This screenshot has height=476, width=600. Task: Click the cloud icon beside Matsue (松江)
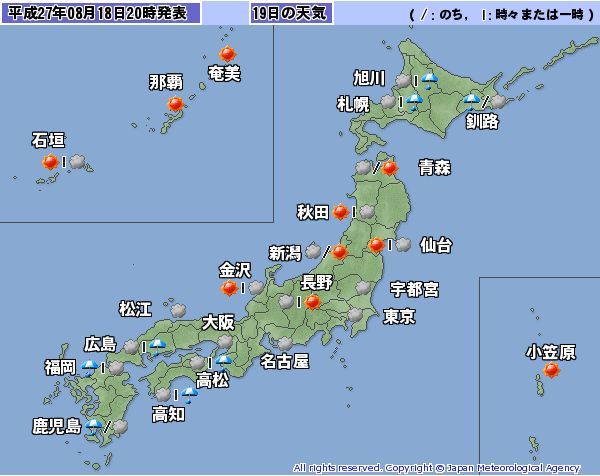(177, 310)
